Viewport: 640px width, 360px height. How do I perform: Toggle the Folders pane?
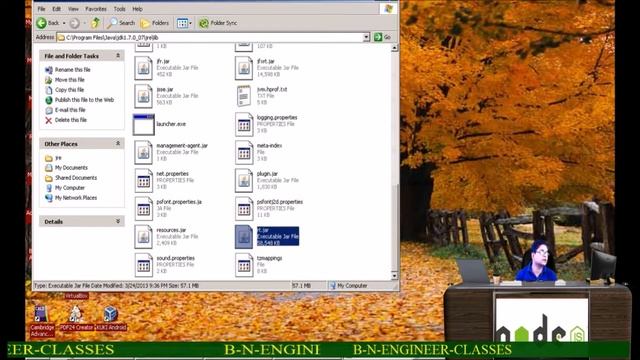[155, 23]
